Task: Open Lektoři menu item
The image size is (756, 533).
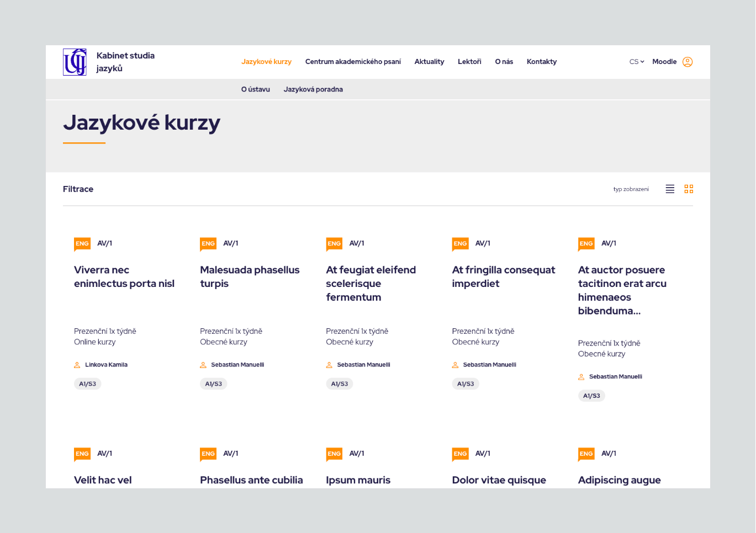Action: tap(469, 62)
